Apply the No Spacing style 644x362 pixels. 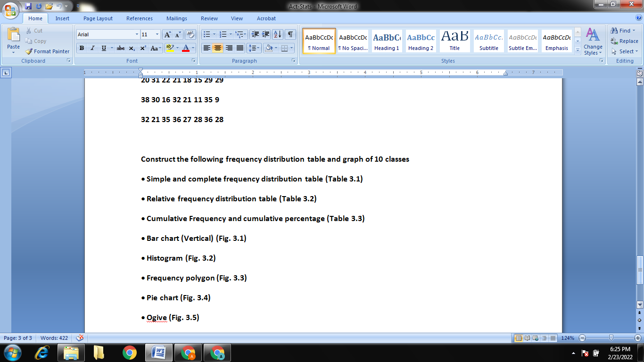coord(353,41)
